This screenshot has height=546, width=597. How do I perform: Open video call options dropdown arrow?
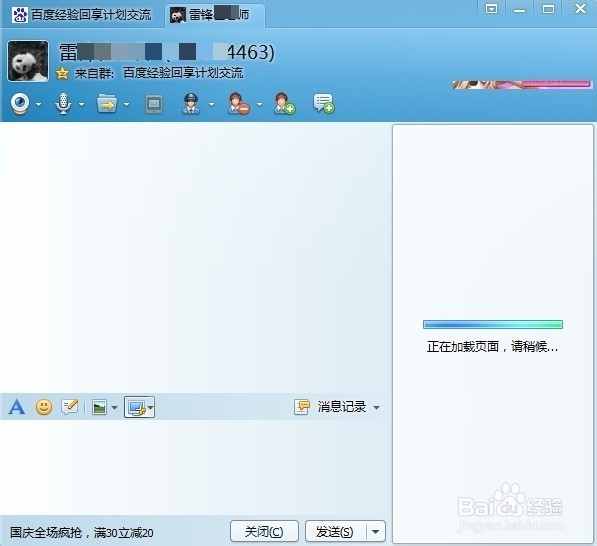(x=38, y=104)
